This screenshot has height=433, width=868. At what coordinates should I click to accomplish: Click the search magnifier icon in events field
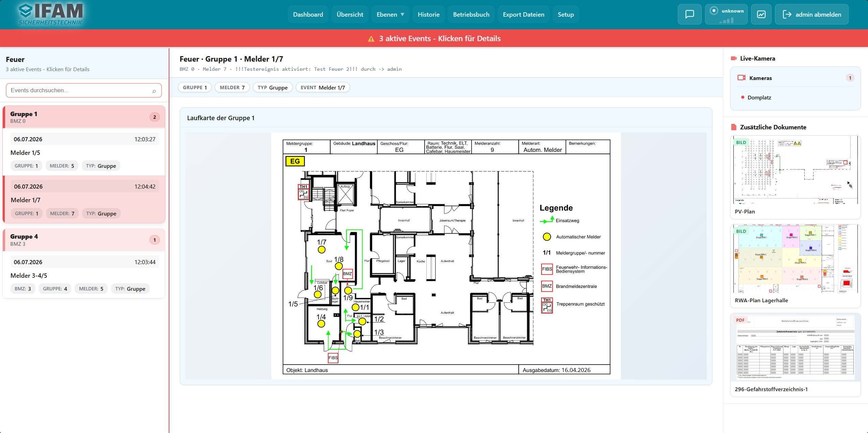(x=154, y=91)
